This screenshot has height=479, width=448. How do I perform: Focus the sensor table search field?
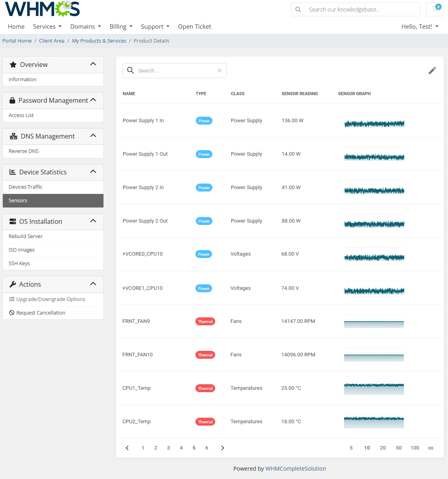[175, 70]
